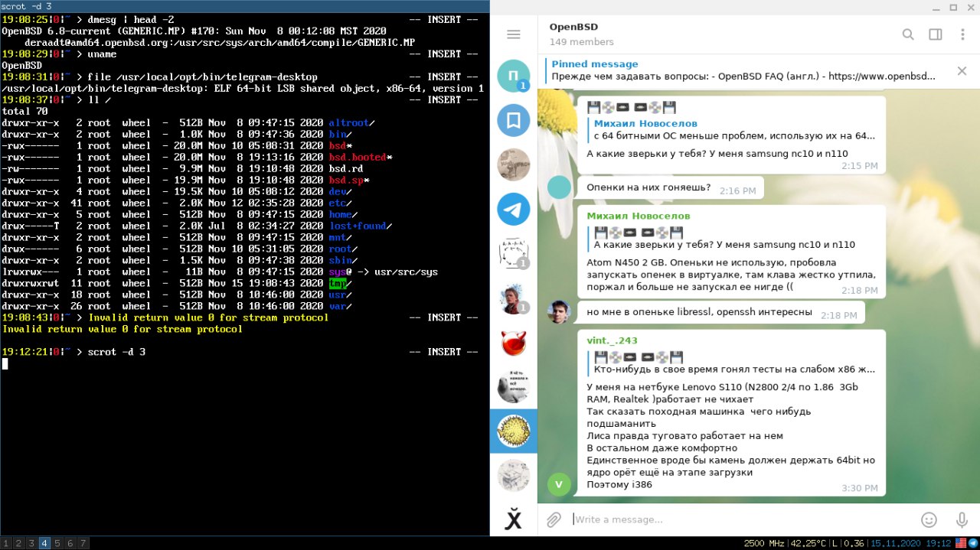Click the 15.11.2020 date in status bar
The image size is (980, 550).
pos(895,544)
